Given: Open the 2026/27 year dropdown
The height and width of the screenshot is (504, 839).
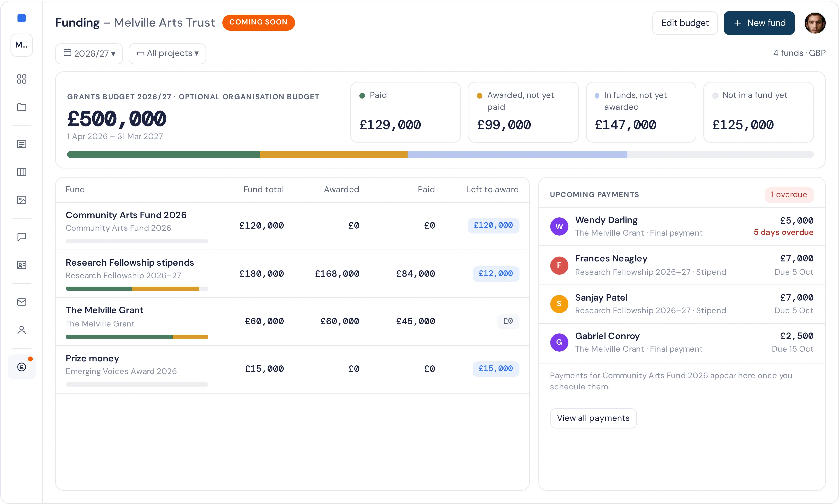Looking at the screenshot, I should click(89, 54).
